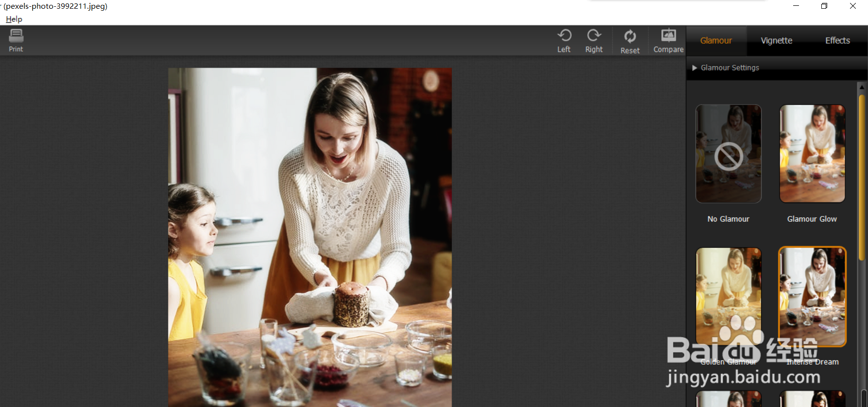Rotate the photo Left

[564, 41]
